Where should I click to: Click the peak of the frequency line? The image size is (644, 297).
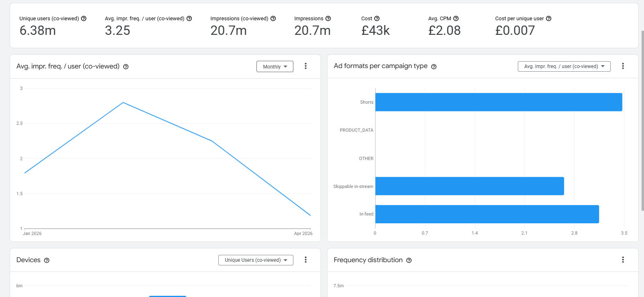click(123, 103)
